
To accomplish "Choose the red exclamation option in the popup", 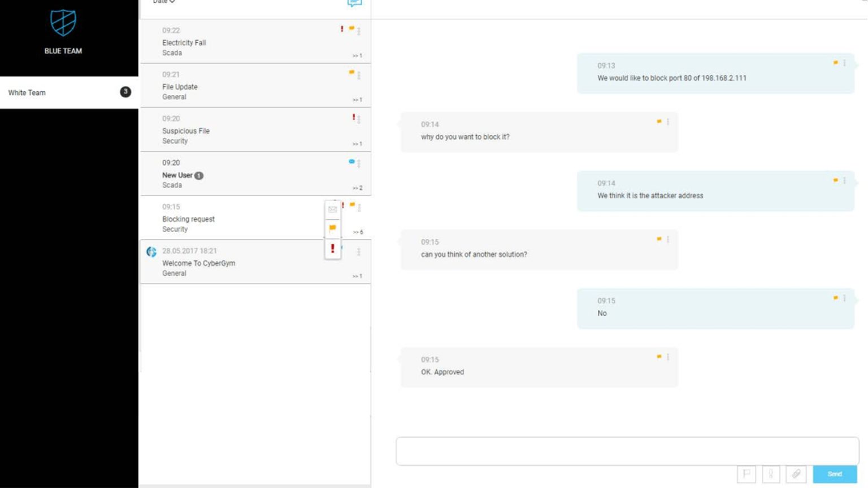I will tap(332, 248).
